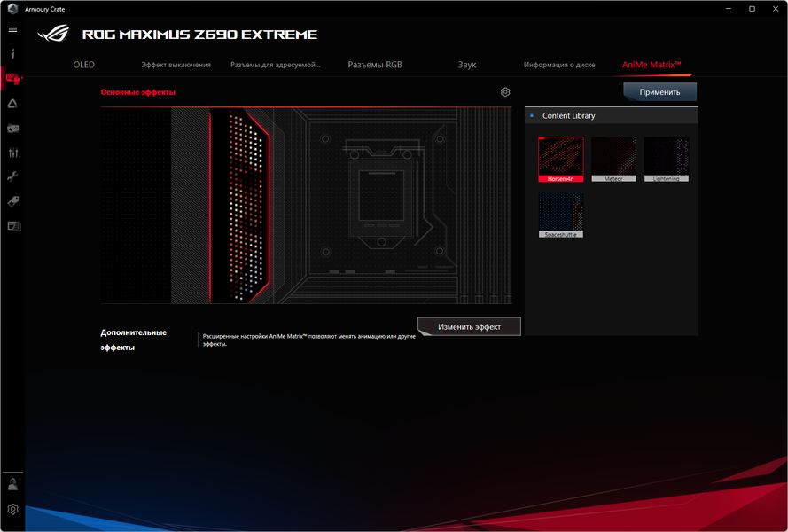Open the Home info icon in the sidebar
Screen dimensions: 788x532
tap(12, 54)
